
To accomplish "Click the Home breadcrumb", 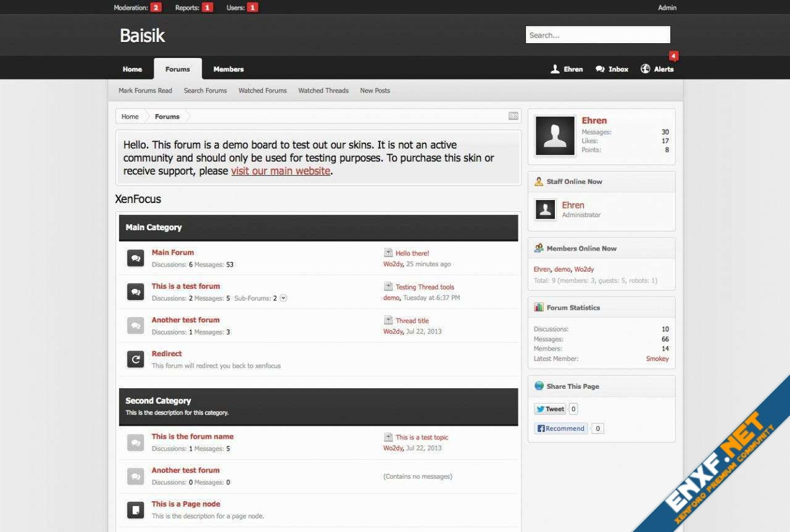I will click(130, 117).
